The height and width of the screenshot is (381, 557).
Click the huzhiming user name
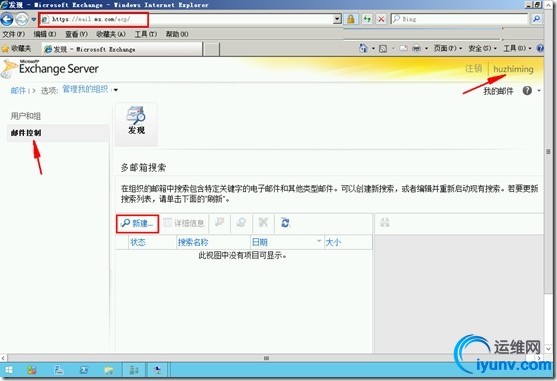point(513,69)
